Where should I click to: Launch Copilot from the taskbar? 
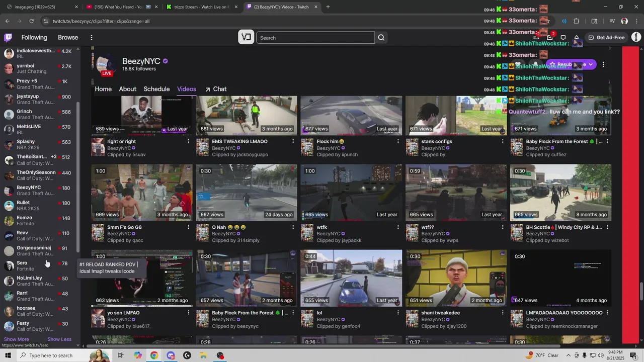click(x=138, y=355)
